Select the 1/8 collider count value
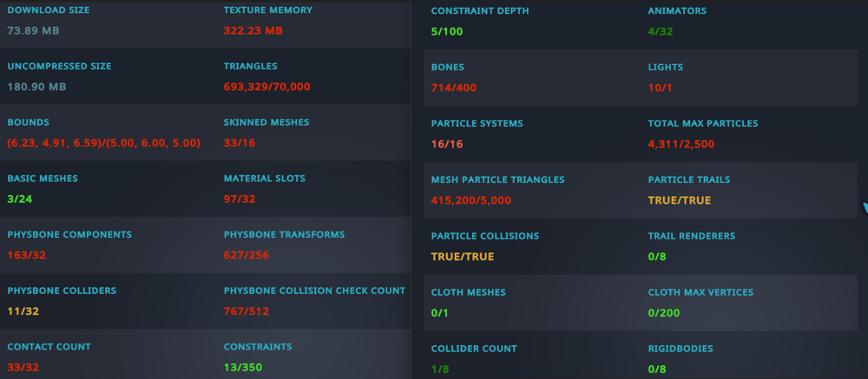The height and width of the screenshot is (379, 868). click(x=440, y=369)
